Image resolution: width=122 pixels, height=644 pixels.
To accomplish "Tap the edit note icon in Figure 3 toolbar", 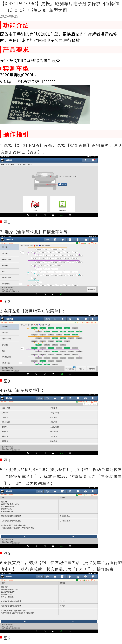I will pyautogui.click(x=70, y=319).
